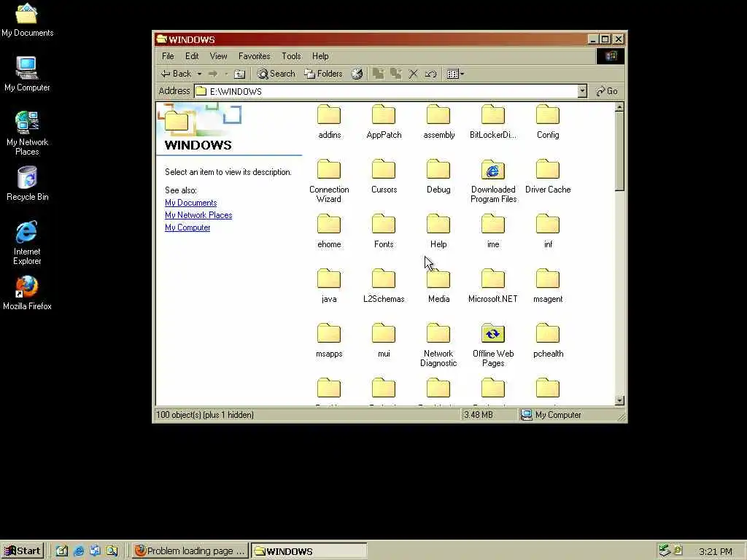Select the Help folder icon
Image resolution: width=747 pixels, height=560 pixels.
(x=438, y=224)
